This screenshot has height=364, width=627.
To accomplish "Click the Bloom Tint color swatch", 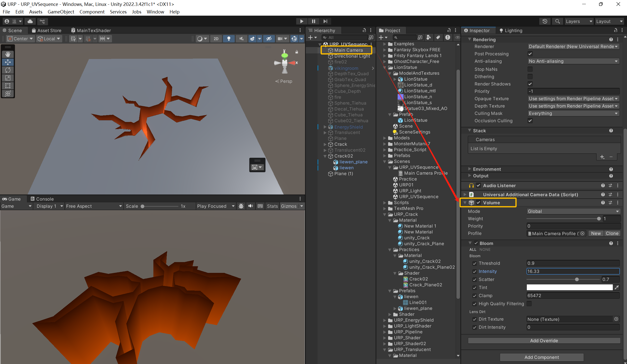I will tap(569, 287).
